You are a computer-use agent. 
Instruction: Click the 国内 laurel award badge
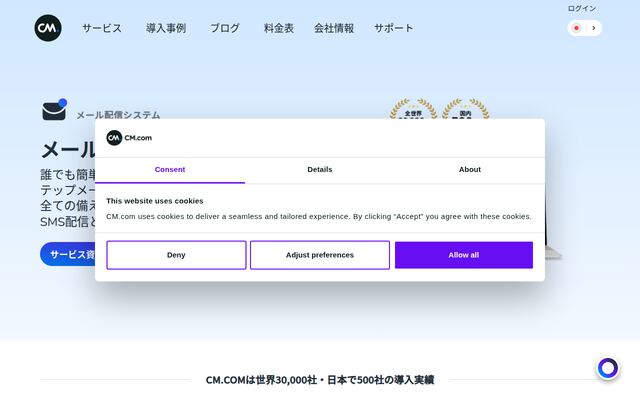[465, 109]
